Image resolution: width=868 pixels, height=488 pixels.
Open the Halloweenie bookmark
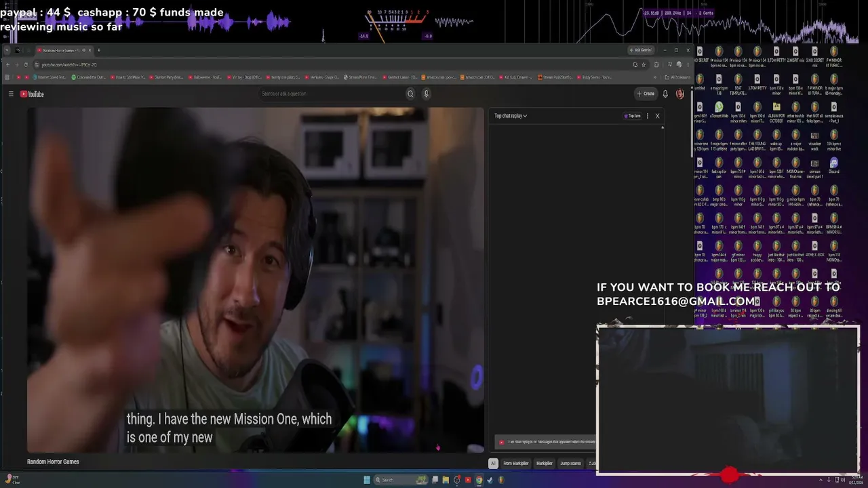tap(206, 77)
